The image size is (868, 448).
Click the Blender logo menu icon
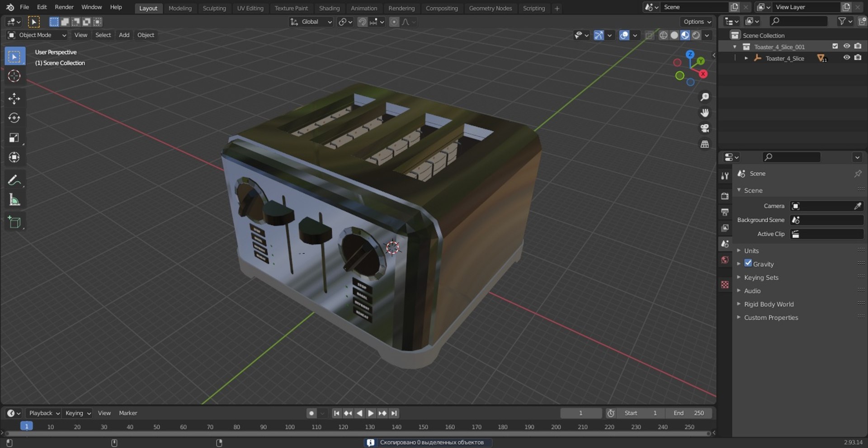pos(10,7)
